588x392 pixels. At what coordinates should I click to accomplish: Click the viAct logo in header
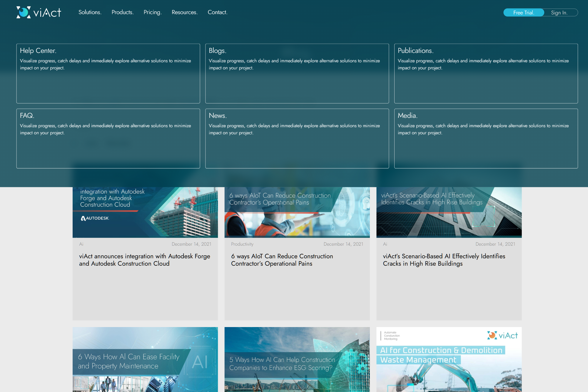(x=39, y=12)
